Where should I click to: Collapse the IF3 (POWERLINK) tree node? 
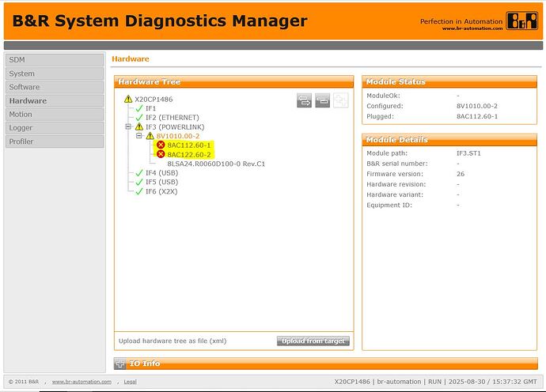[128, 126]
